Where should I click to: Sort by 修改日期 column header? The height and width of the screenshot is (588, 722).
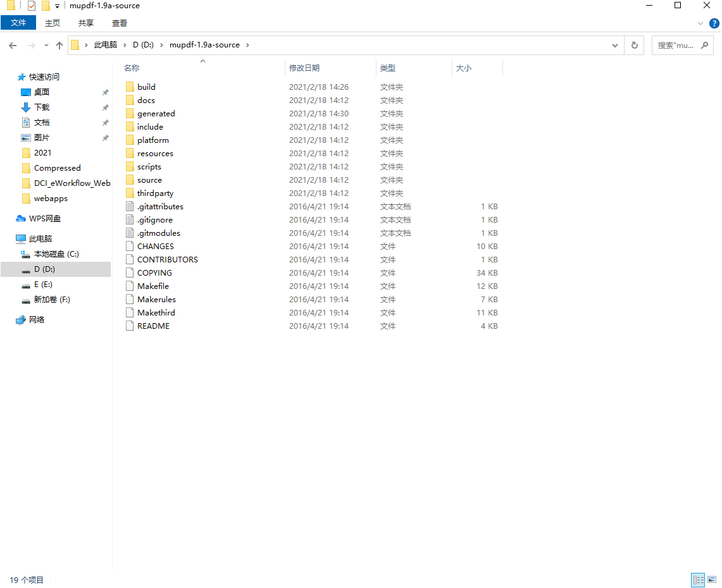pos(304,68)
